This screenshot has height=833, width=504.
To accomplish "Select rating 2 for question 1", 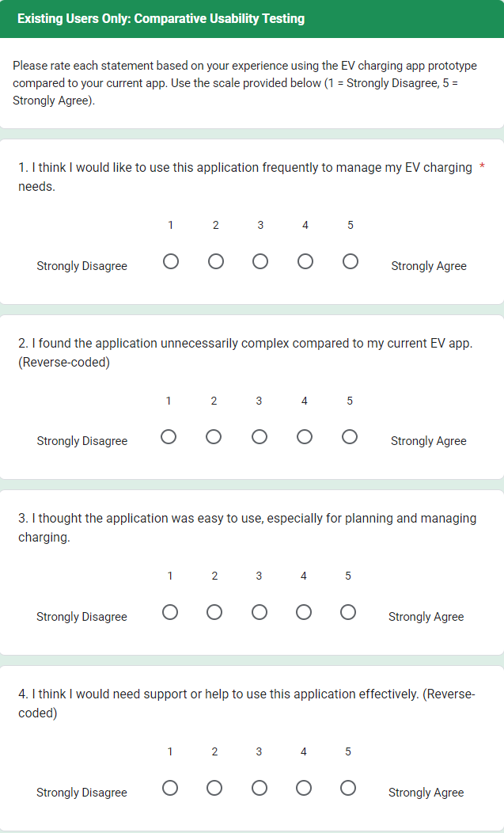I will tap(215, 261).
